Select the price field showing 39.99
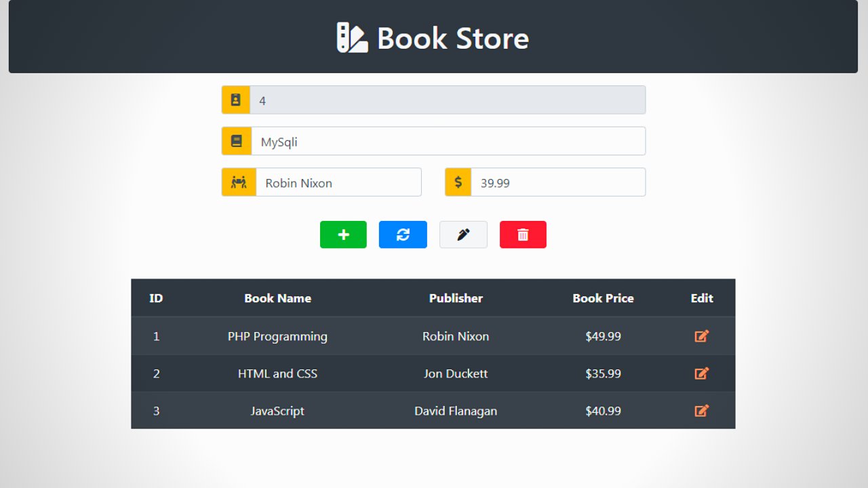Screen dimensions: 868x488 557,183
